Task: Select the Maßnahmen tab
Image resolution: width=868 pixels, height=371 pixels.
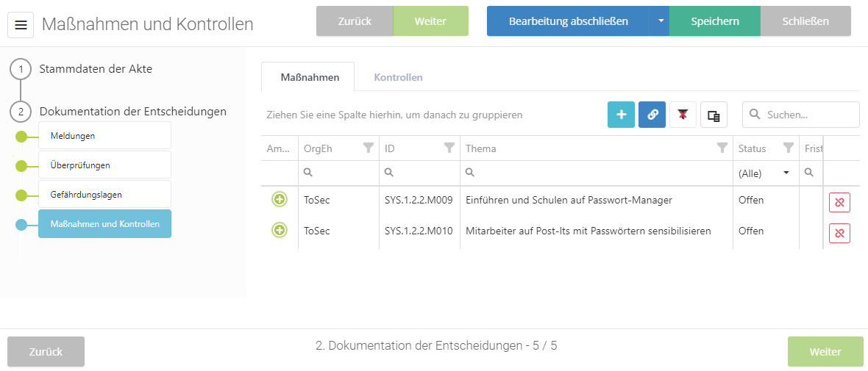Action: tap(310, 77)
